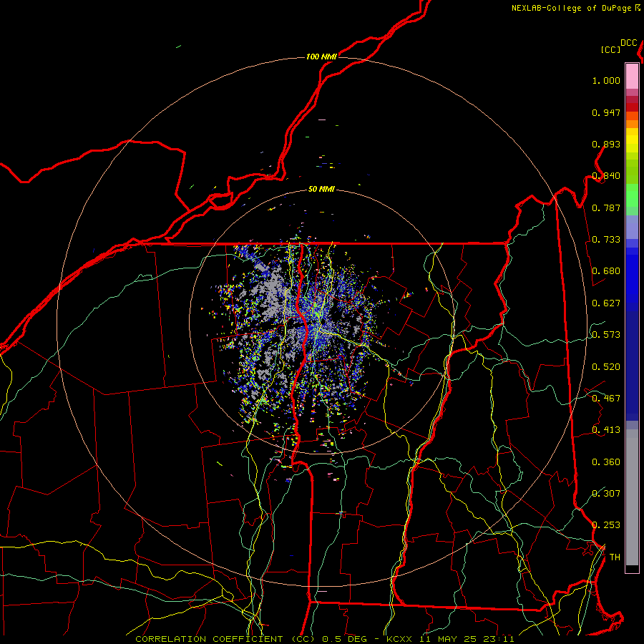
Task: Click the 0.947 value on the legend
Action: click(x=606, y=112)
